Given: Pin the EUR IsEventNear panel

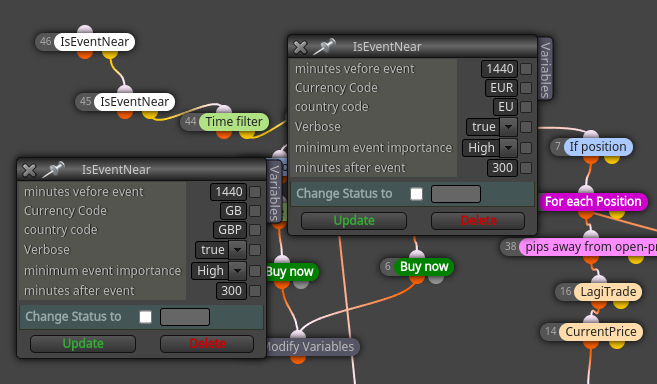Looking at the screenshot, I should tap(325, 47).
